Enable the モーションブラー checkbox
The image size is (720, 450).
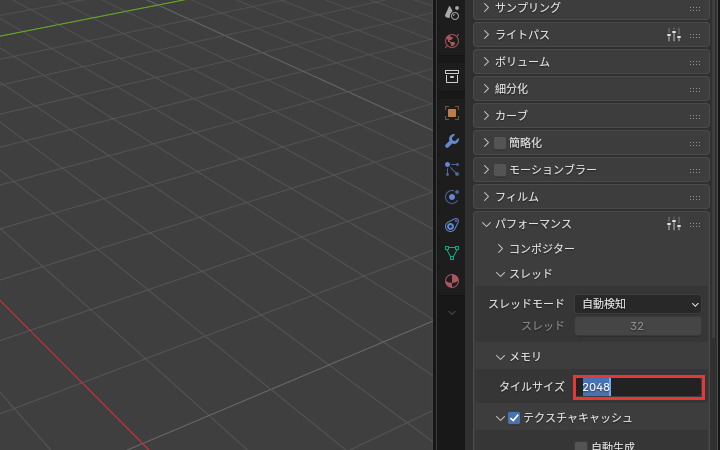(x=500, y=170)
